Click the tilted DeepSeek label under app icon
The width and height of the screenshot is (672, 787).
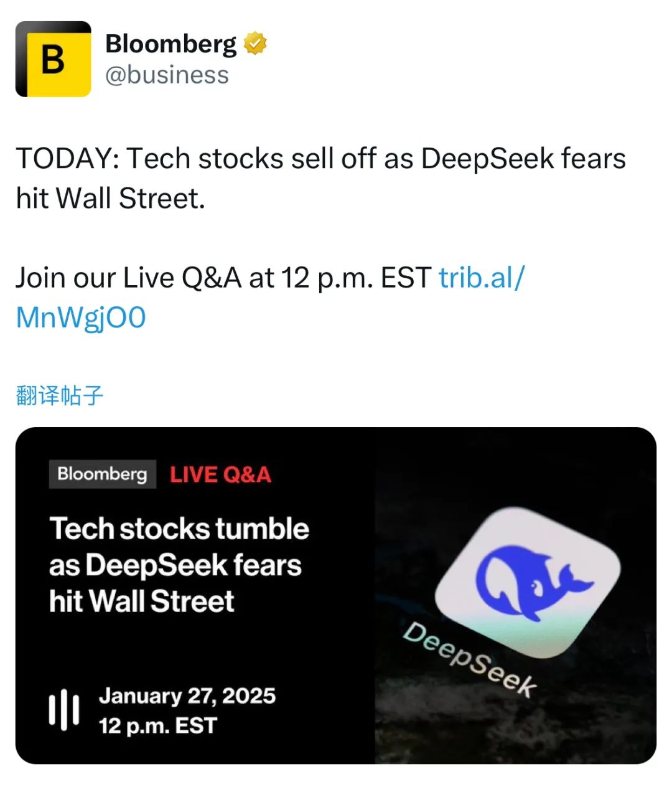coord(469,660)
